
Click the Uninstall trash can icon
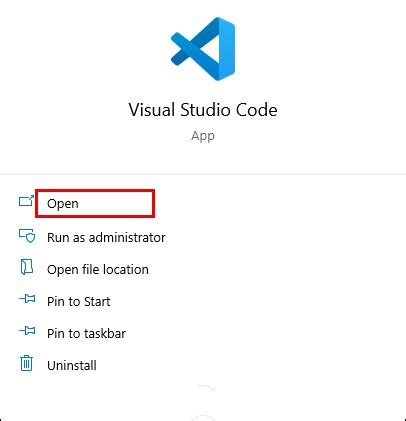[27, 363]
